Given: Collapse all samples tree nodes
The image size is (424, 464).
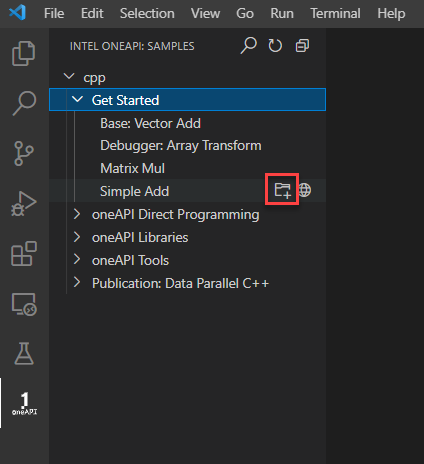Looking at the screenshot, I should pyautogui.click(x=302, y=46).
